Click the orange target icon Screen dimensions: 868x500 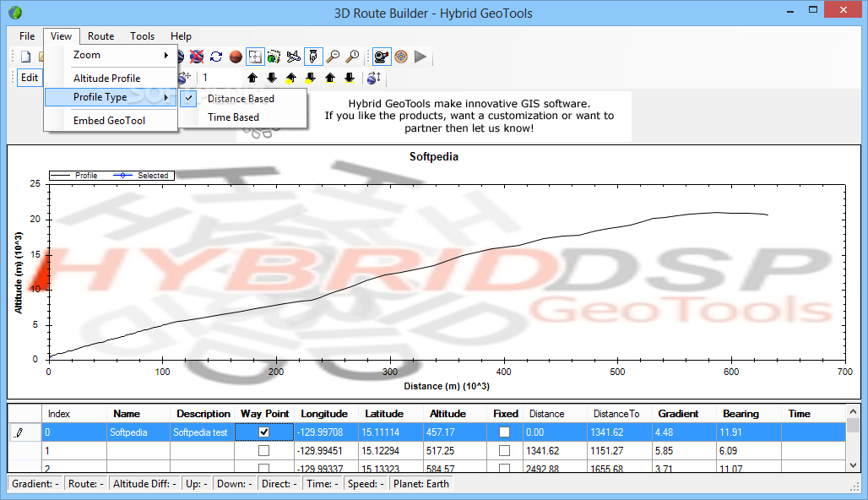click(401, 57)
